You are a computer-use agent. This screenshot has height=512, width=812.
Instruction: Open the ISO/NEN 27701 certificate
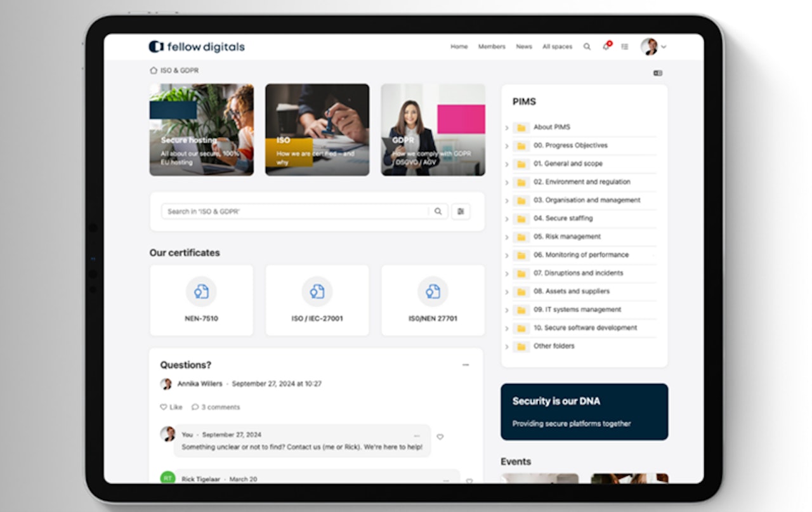433,300
